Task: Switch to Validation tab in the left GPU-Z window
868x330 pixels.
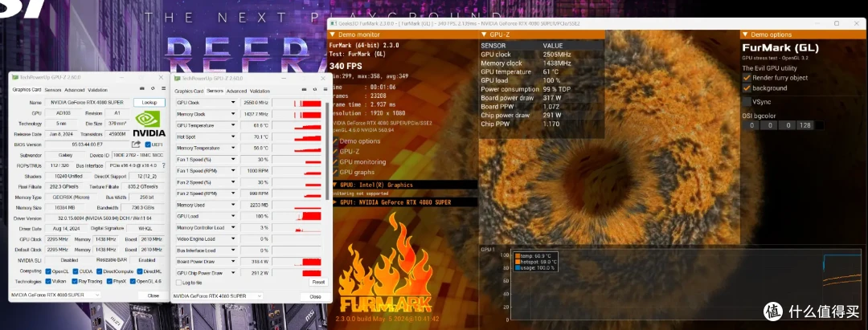Action: [97, 90]
